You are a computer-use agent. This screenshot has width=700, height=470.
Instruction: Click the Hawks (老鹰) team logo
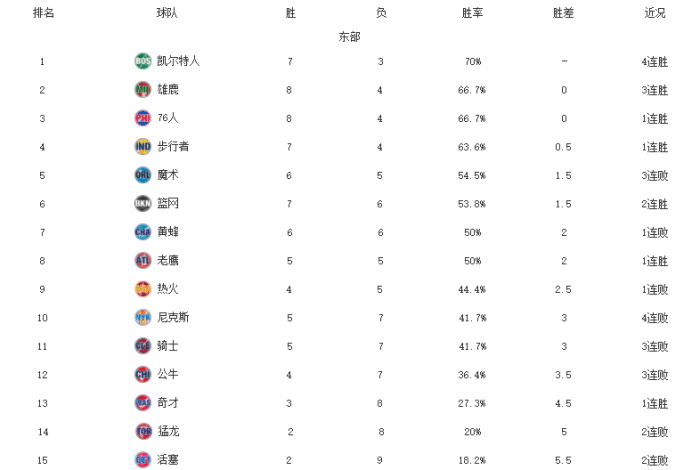coord(142,261)
